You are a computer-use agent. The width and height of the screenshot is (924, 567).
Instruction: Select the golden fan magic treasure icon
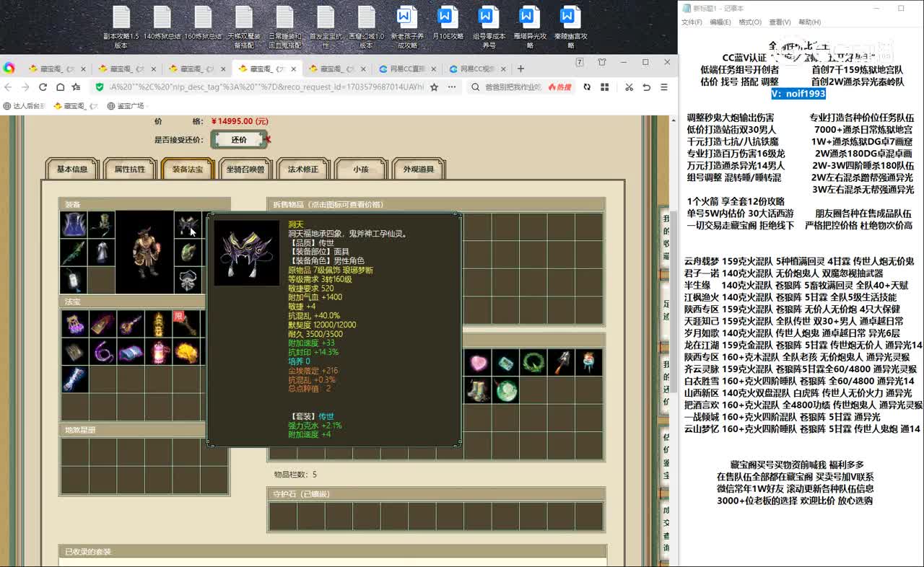point(186,352)
